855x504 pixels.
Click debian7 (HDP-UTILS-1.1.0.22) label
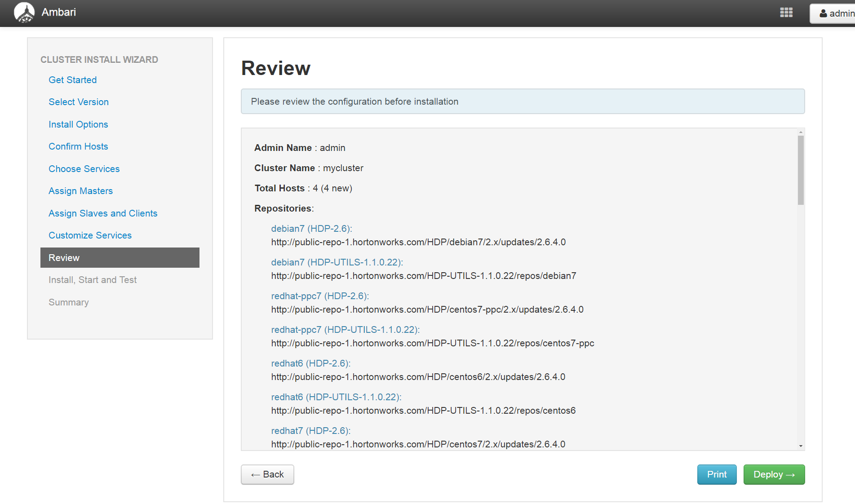pyautogui.click(x=337, y=262)
